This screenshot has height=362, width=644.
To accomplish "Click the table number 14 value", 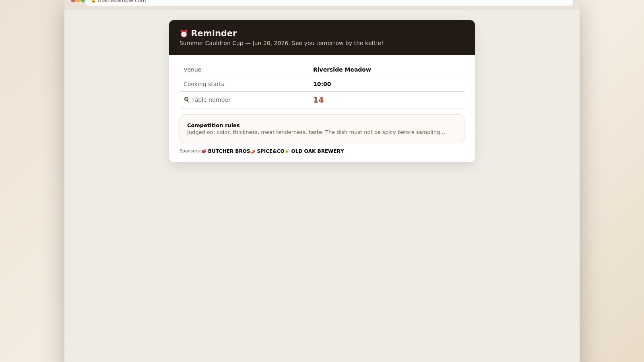I will 318,100.
